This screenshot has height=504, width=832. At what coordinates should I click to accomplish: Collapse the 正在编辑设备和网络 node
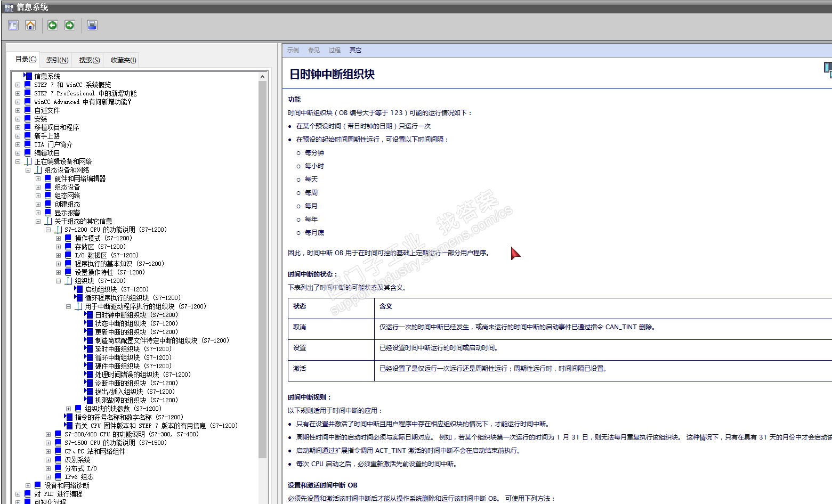[x=18, y=161]
